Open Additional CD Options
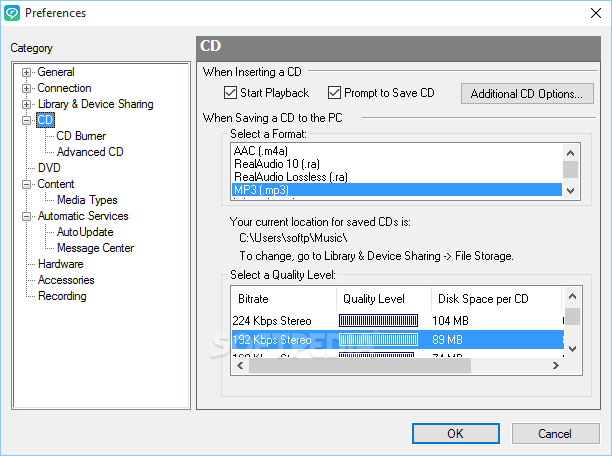The height and width of the screenshot is (456, 612). point(527,94)
